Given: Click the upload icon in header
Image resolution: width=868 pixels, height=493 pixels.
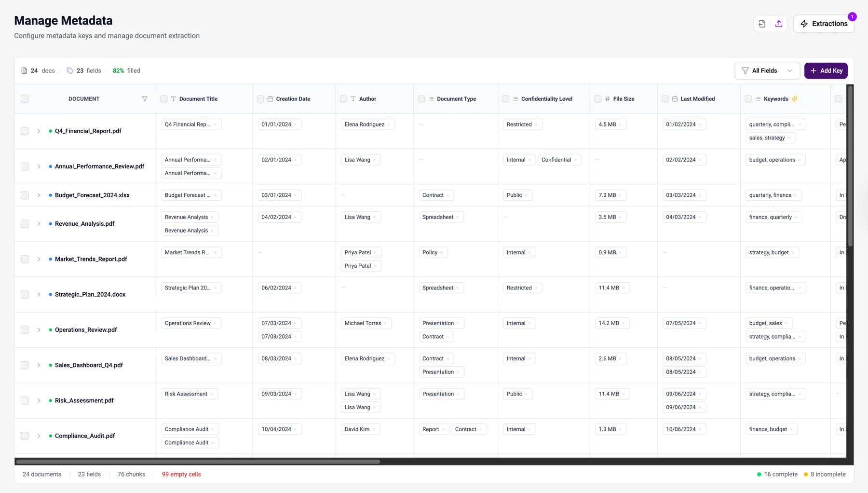Looking at the screenshot, I should (779, 24).
